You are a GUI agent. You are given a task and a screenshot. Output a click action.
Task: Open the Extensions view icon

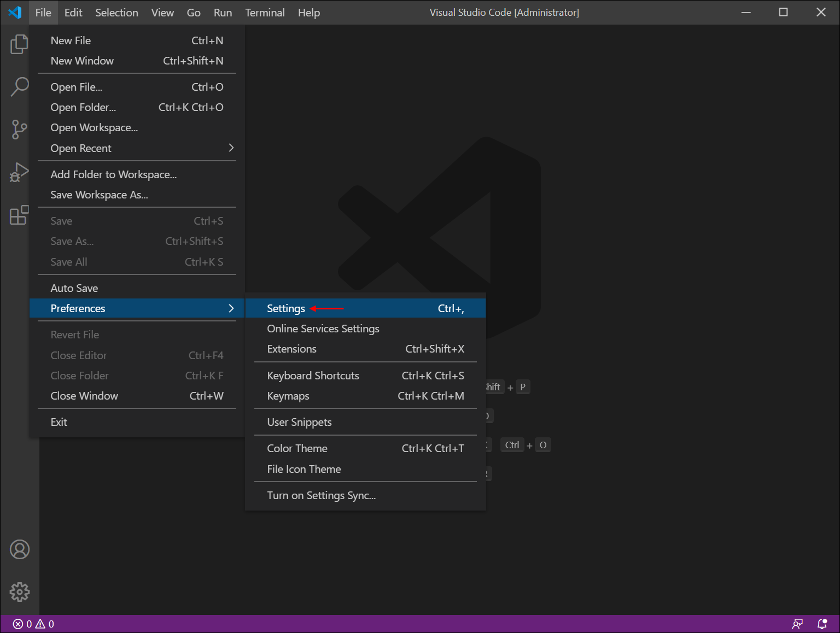[19, 215]
